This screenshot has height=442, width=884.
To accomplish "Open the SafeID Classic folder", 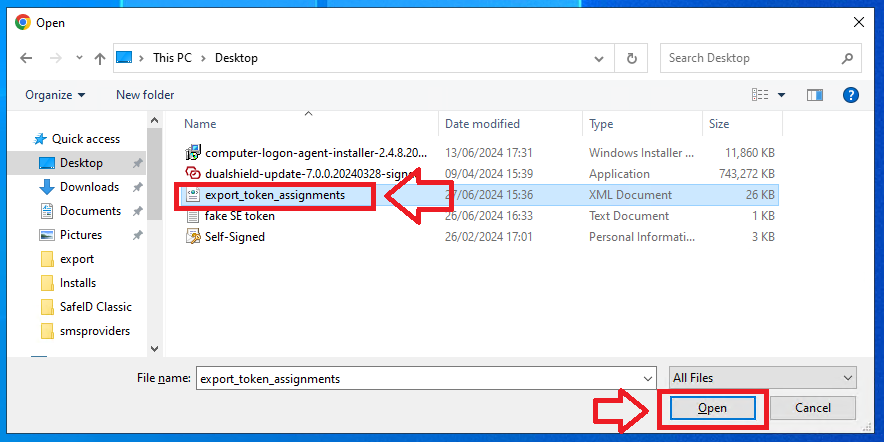I will 95,307.
